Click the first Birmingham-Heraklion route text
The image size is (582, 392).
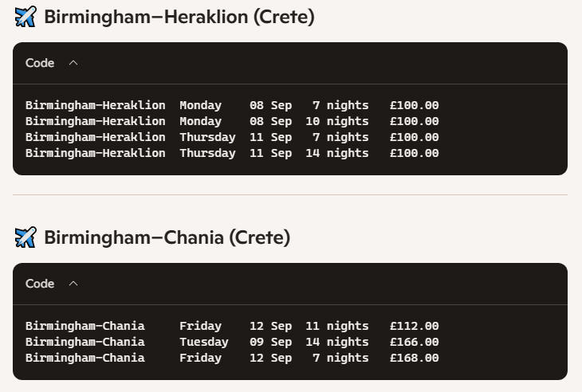[96, 105]
